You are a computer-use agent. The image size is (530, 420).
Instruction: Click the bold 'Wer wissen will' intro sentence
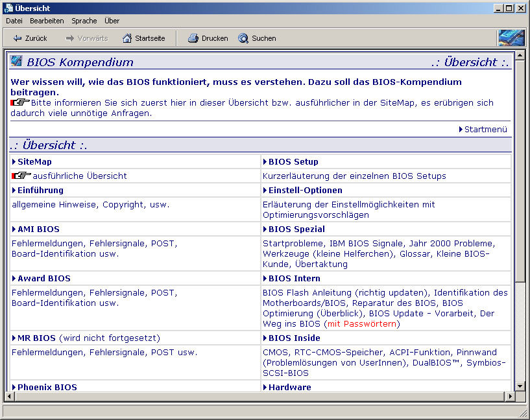(236, 87)
